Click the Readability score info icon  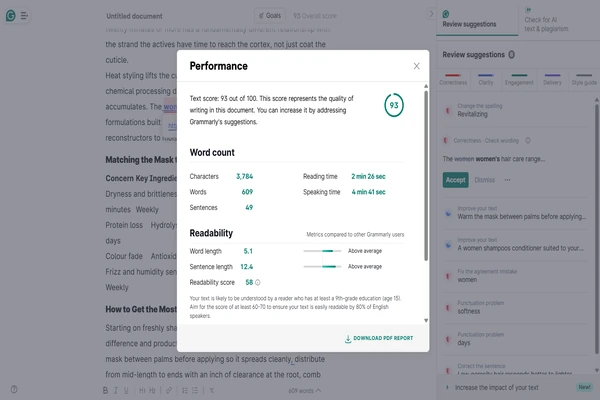pyautogui.click(x=258, y=282)
